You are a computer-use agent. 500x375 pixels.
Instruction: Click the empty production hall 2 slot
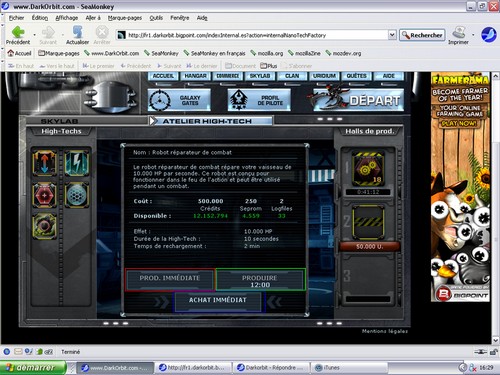[x=368, y=222]
